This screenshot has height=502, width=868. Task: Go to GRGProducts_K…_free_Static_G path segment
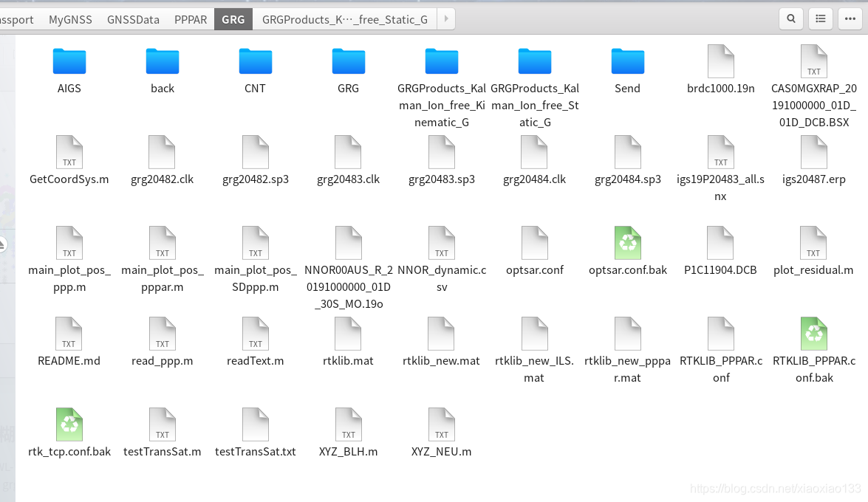(345, 19)
